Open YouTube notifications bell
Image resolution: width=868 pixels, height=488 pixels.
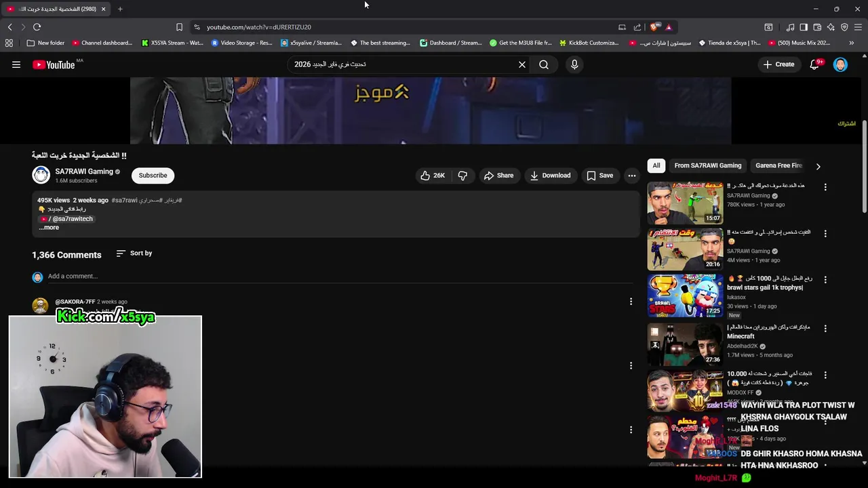click(815, 64)
